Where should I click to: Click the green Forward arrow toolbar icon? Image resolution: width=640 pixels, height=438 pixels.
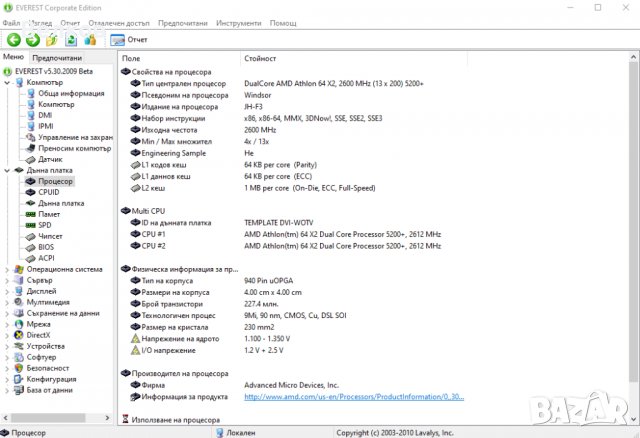click(33, 40)
